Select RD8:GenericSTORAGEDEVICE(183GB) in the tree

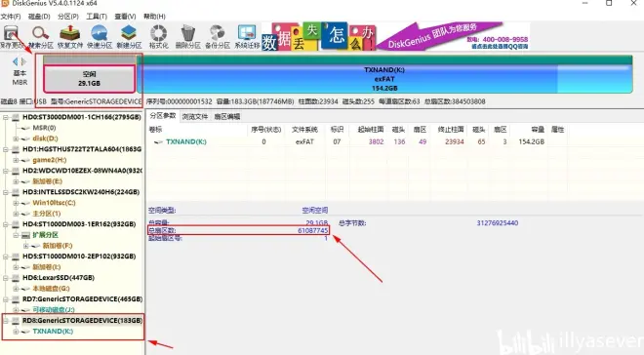[x=82, y=321]
